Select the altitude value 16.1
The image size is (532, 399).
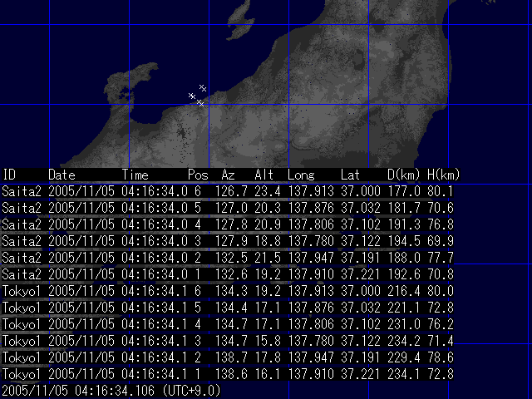click(268, 374)
